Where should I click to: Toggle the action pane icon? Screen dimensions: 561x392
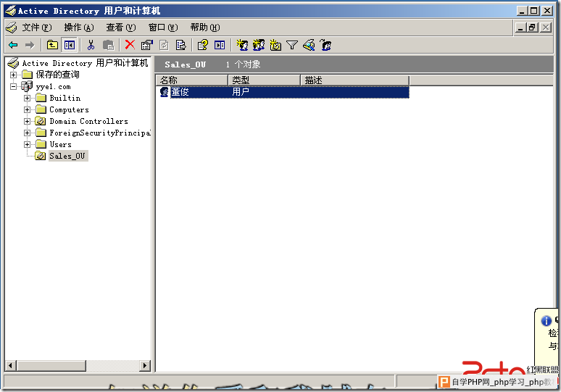pyautogui.click(x=220, y=45)
